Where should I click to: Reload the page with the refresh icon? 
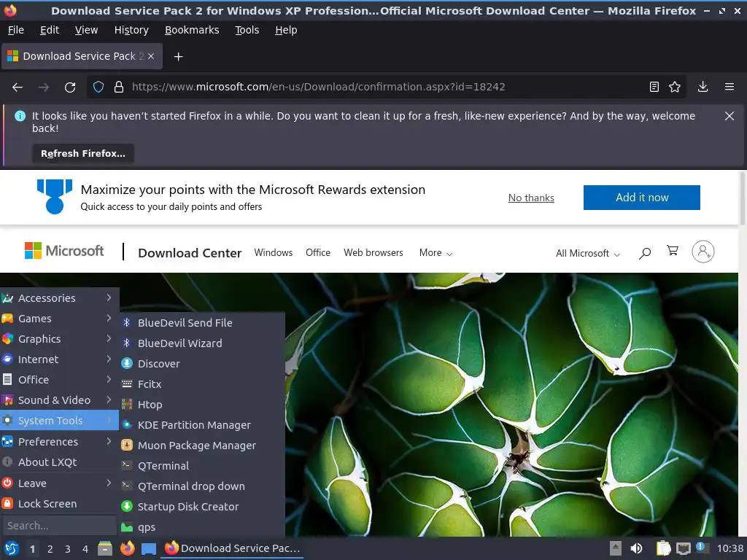click(70, 87)
